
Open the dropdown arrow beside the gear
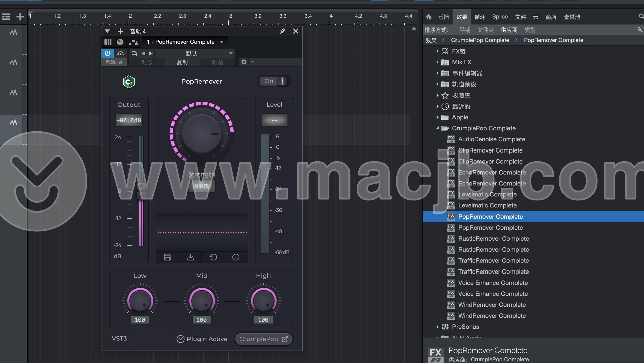pyautogui.click(x=253, y=62)
